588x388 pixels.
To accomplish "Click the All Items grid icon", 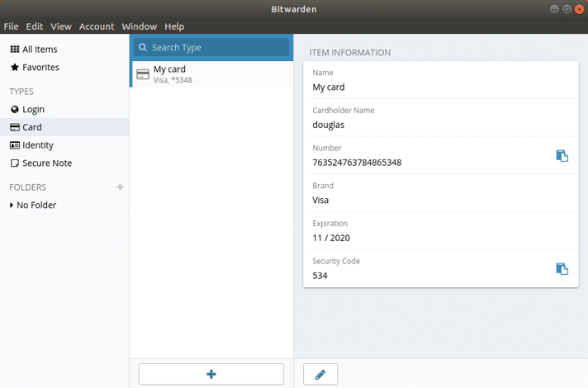I will [x=15, y=49].
